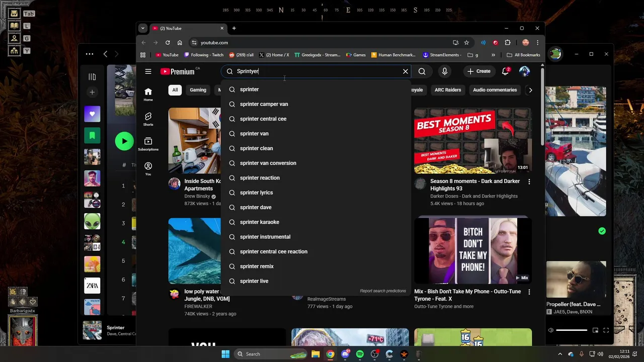Open the Chrome apps grid shortcut
The width and height of the screenshot is (644, 362).
143,55
